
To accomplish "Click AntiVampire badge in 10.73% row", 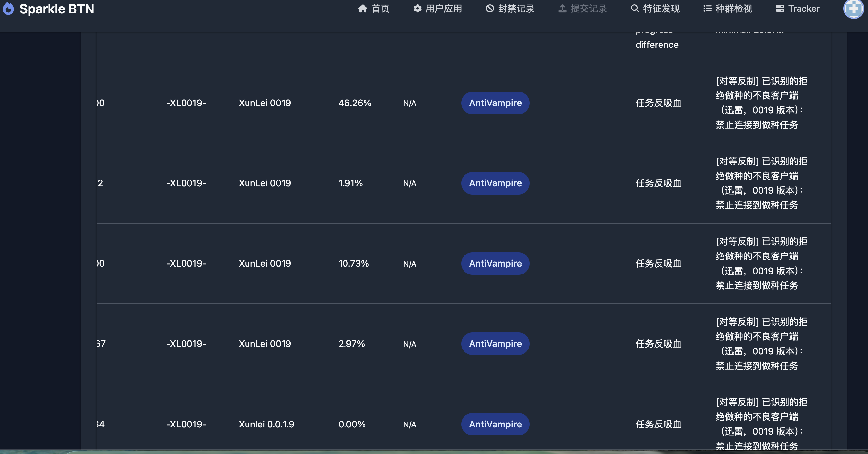I will click(x=495, y=263).
